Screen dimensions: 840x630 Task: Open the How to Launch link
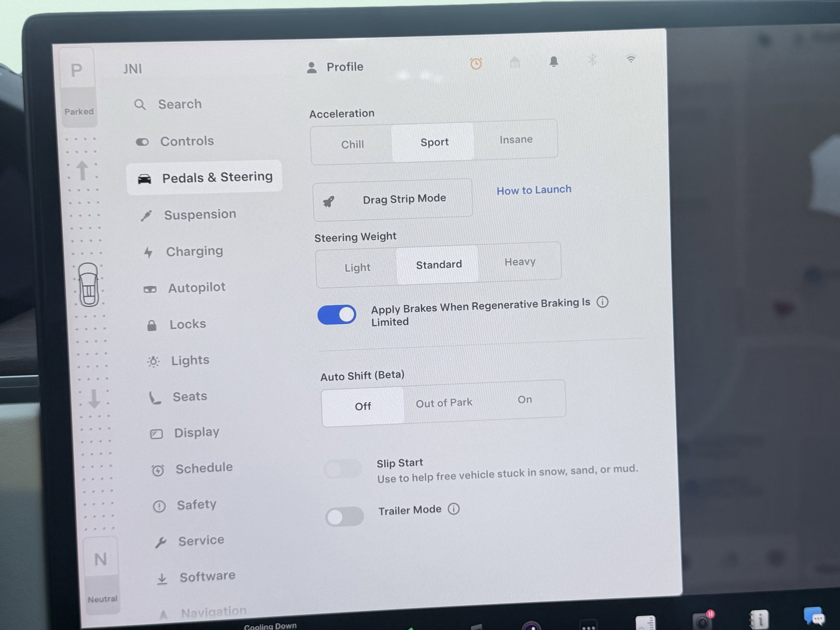point(534,190)
